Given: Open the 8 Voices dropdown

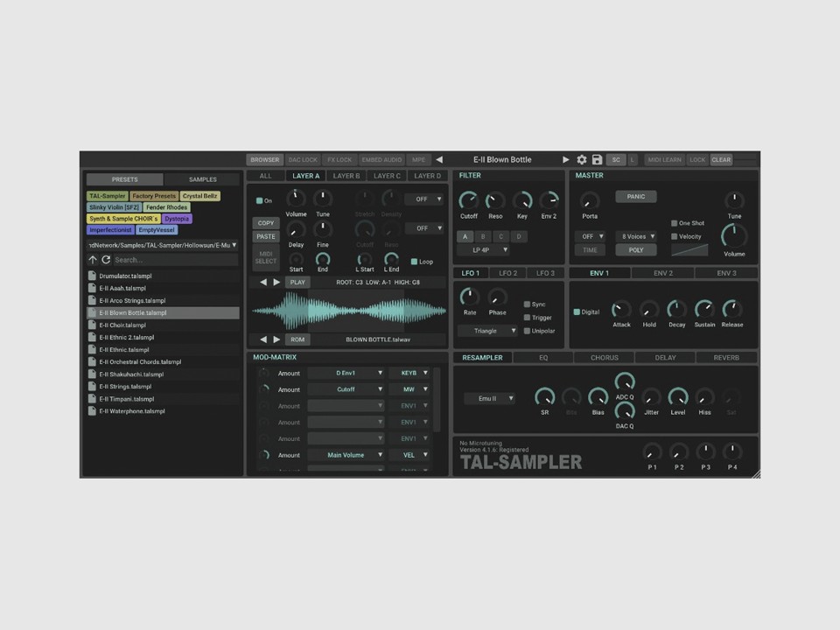Looking at the screenshot, I should click(636, 237).
